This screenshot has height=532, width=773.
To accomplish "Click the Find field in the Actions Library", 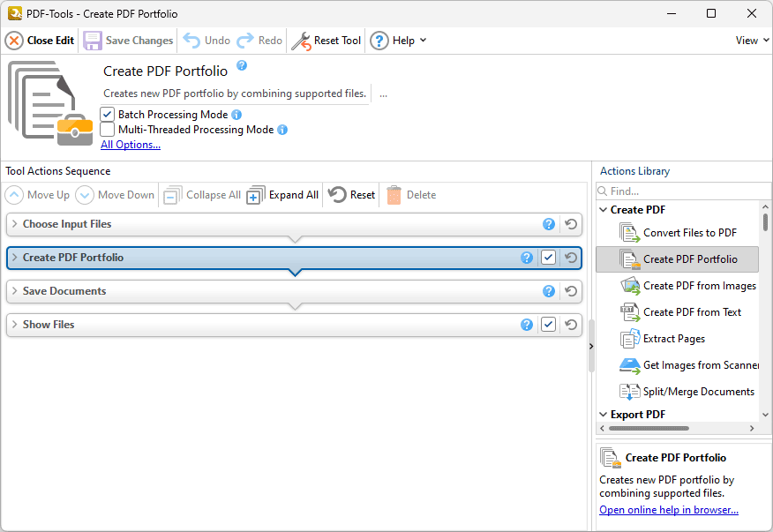I will pos(683,191).
